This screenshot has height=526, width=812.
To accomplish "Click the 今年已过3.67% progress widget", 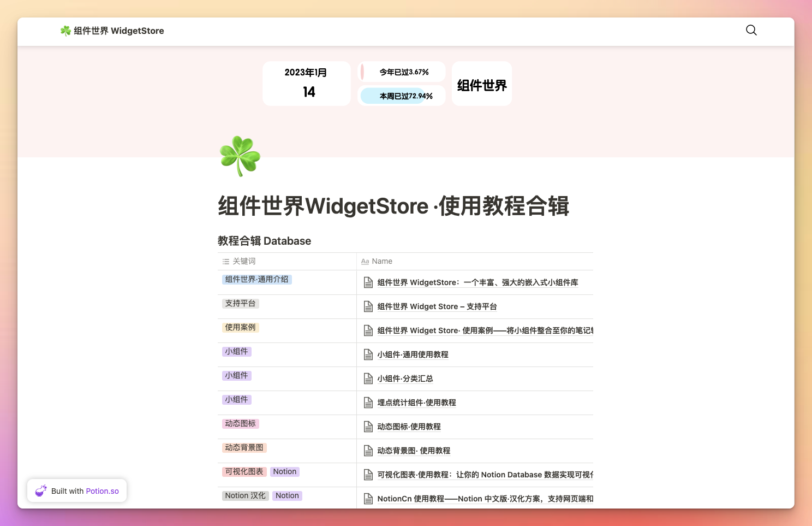I will click(401, 72).
